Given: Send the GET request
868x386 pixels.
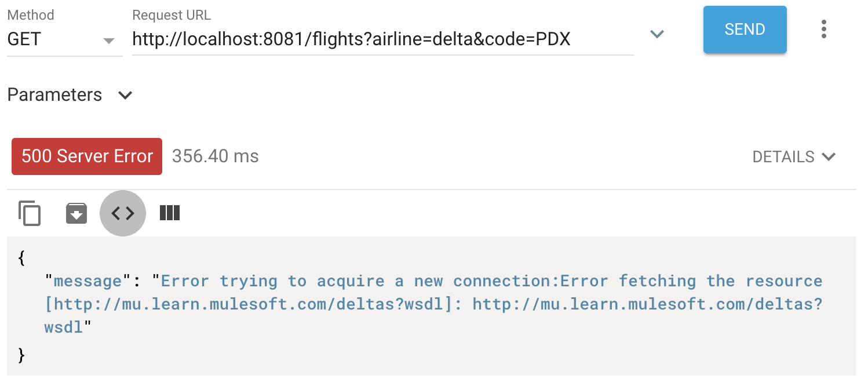Looking at the screenshot, I should tap(745, 30).
